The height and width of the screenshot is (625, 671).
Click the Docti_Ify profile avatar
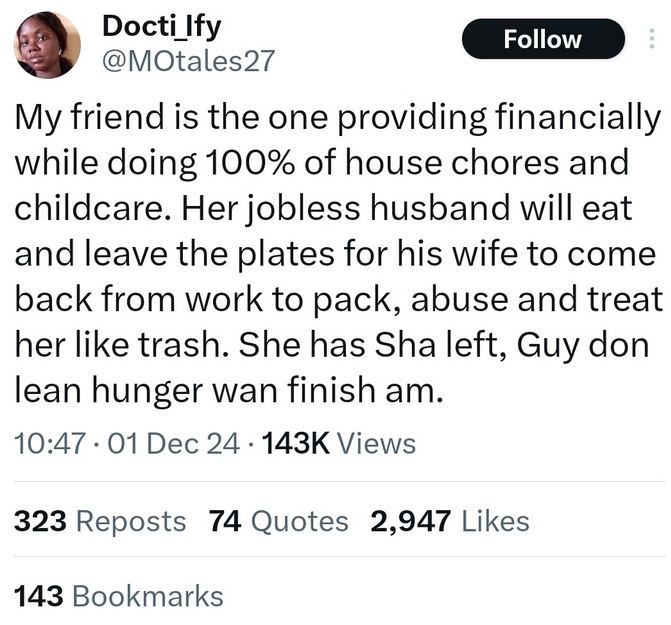coord(47,45)
